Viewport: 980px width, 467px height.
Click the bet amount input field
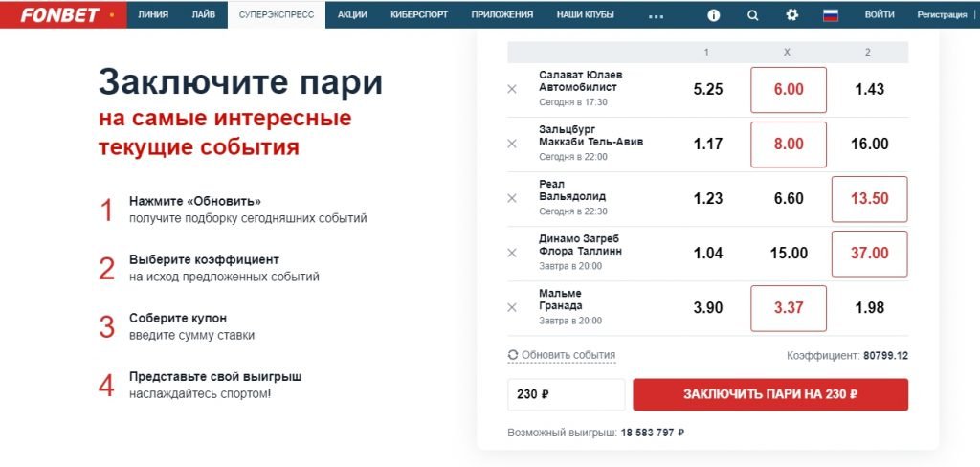(566, 394)
